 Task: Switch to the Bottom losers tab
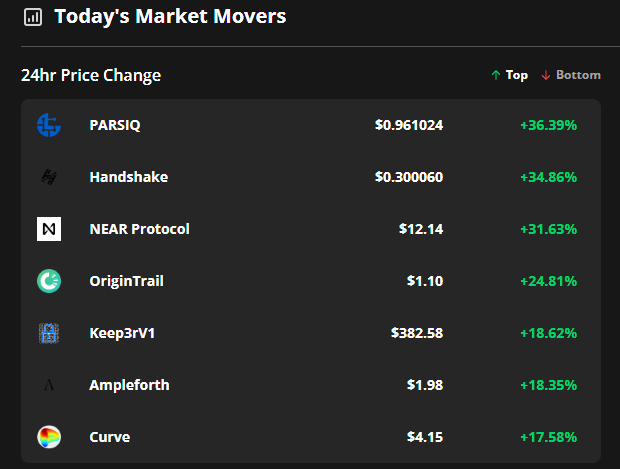coord(571,75)
